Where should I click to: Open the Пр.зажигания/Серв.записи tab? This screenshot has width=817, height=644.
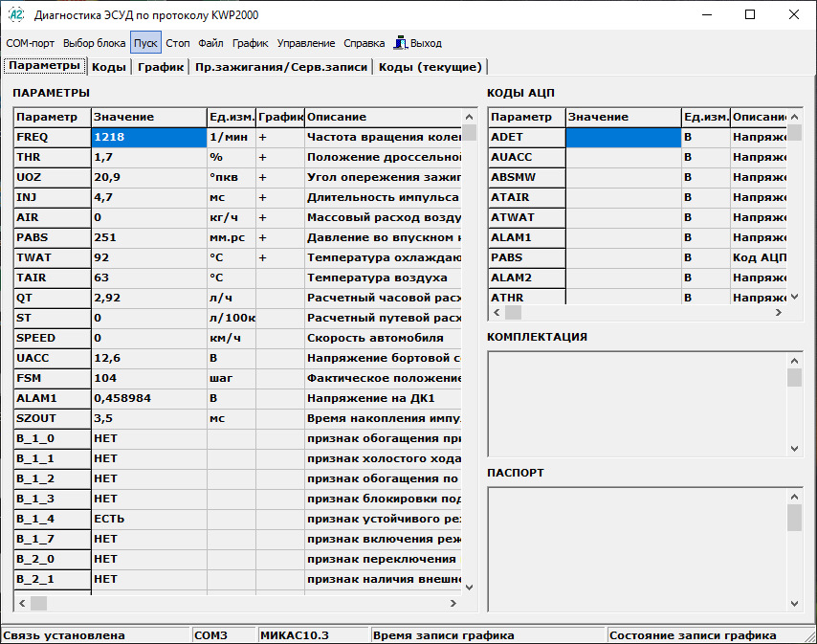click(281, 67)
